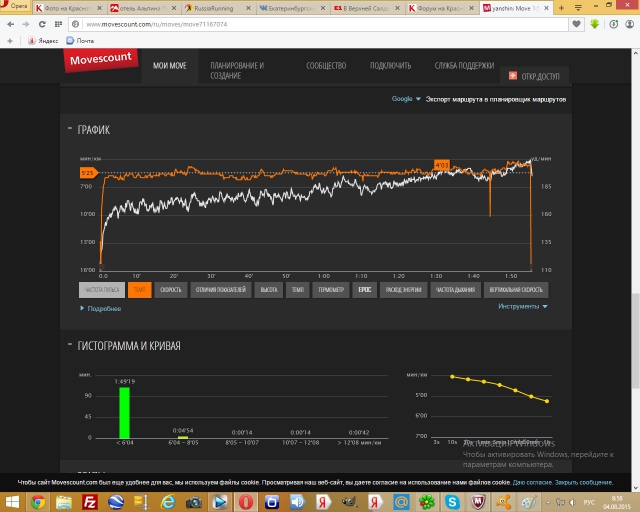
Task: Open Google Earth from taskbar
Action: pyautogui.click(x=116, y=502)
